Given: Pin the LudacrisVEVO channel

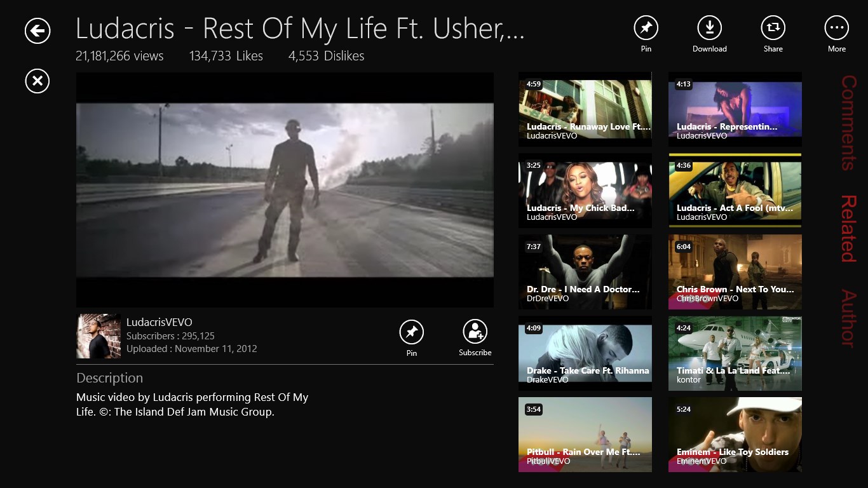Looking at the screenshot, I should [x=412, y=332].
